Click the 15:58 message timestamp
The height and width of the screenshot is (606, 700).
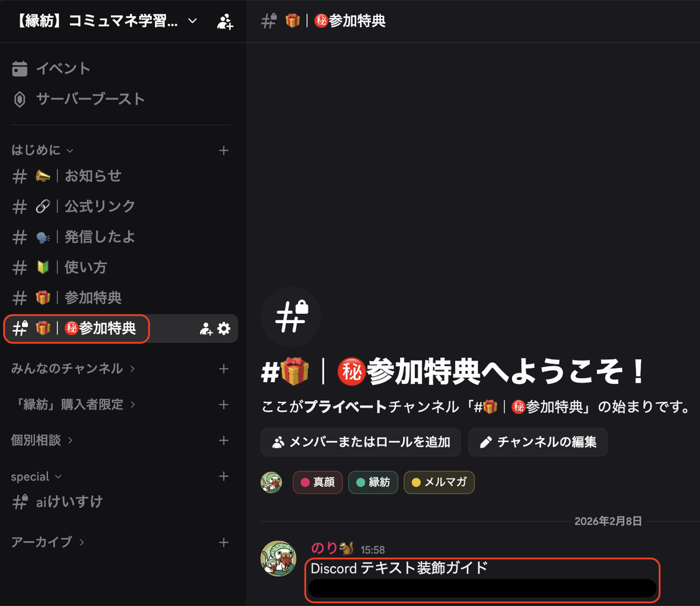click(373, 550)
